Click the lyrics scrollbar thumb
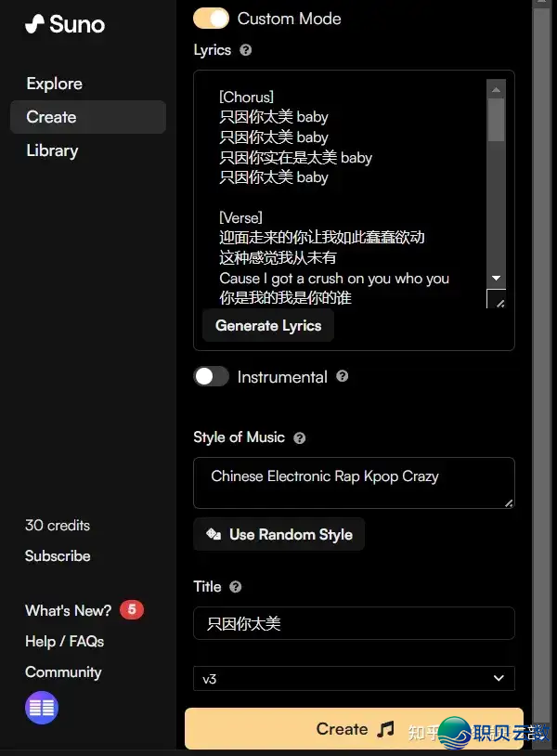 496,120
